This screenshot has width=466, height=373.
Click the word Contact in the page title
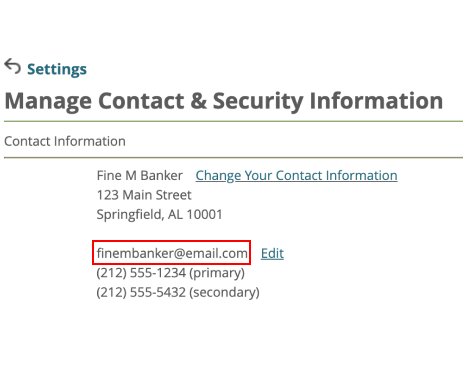coord(141,101)
